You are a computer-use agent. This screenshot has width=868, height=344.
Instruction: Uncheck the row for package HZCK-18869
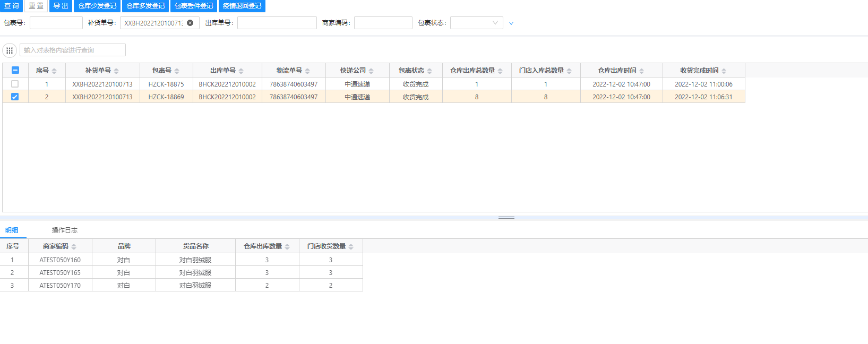(x=15, y=97)
